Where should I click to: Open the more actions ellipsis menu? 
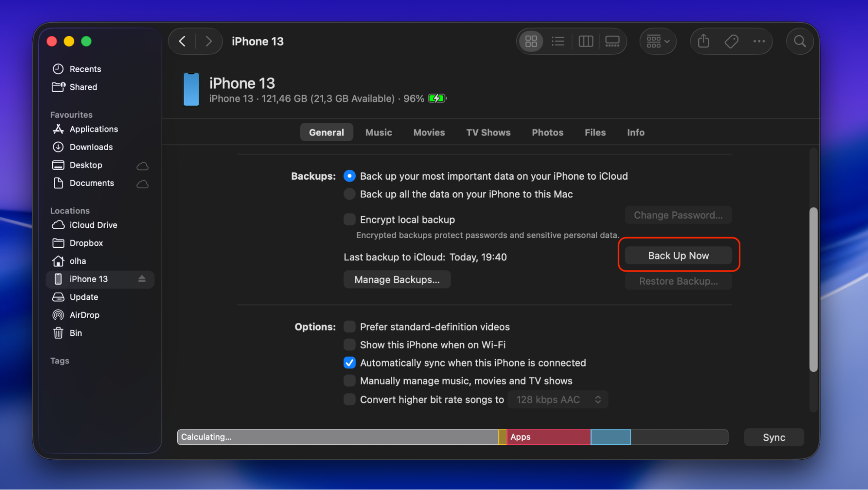point(759,42)
